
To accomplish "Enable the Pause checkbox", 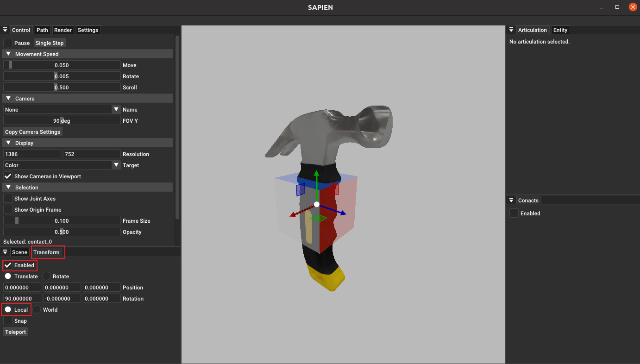I will pyautogui.click(x=8, y=43).
